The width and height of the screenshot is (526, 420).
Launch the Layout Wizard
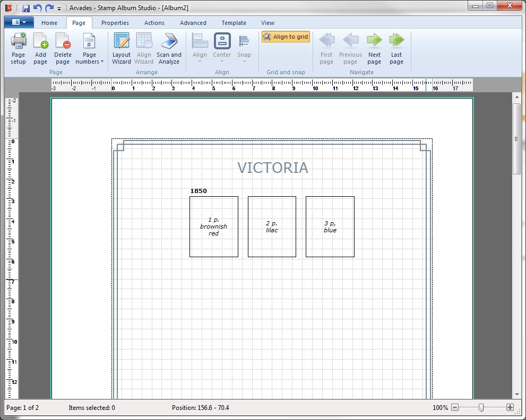pos(122,49)
